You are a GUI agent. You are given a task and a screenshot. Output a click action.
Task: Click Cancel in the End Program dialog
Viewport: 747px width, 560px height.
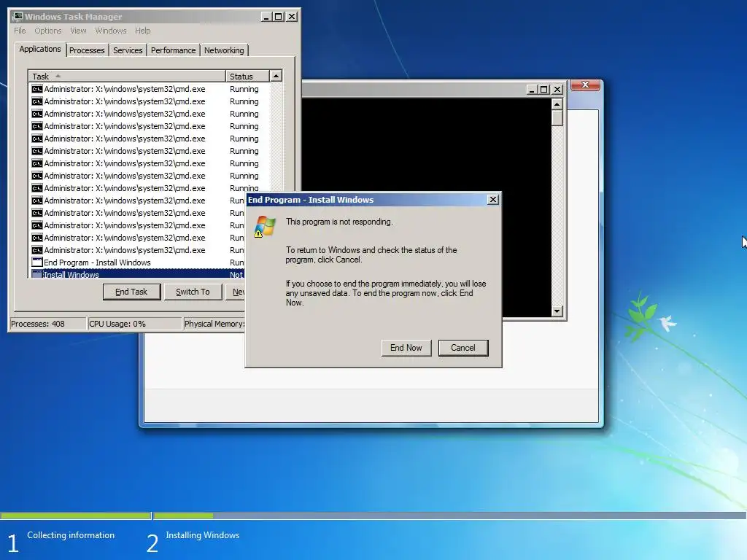tap(463, 348)
